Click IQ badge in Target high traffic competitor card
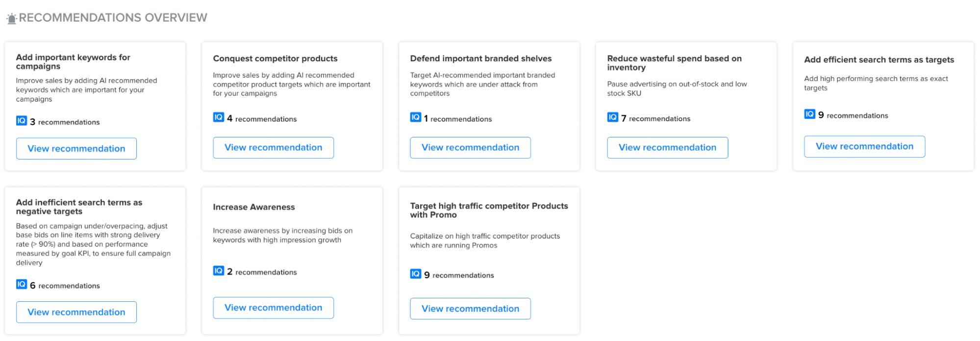Screen dimensions: 980x341 (x=416, y=274)
